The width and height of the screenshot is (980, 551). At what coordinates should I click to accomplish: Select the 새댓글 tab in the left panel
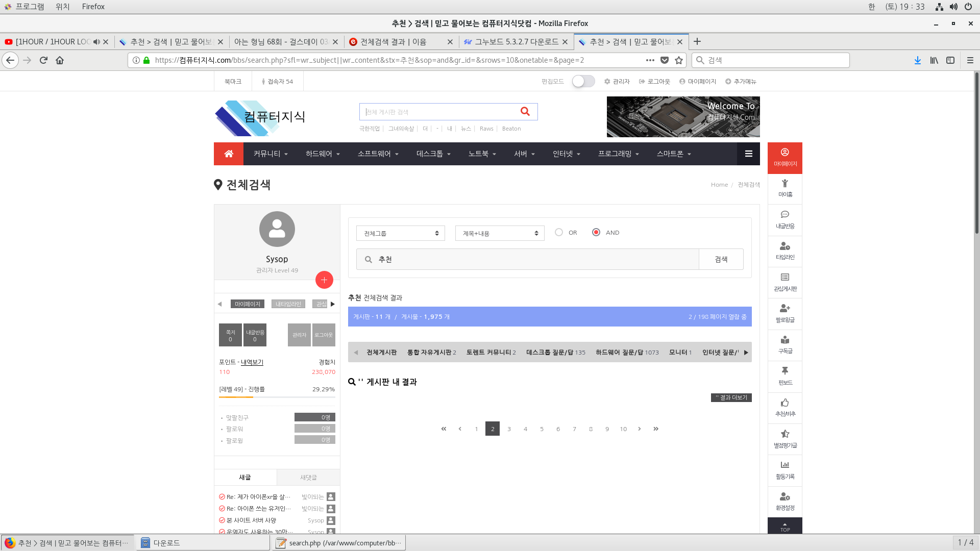tap(308, 477)
